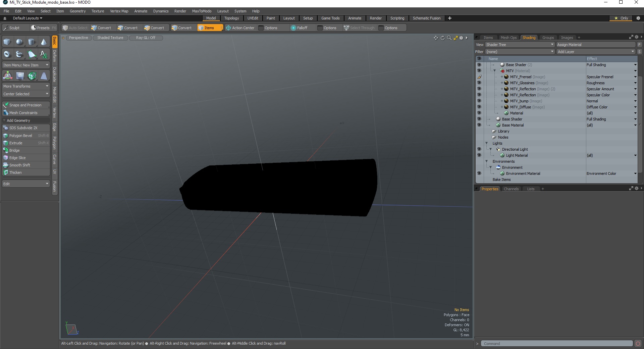Screen dimensions: 644x349
Task: Click the Ray GL: Off button
Action: (x=146, y=38)
